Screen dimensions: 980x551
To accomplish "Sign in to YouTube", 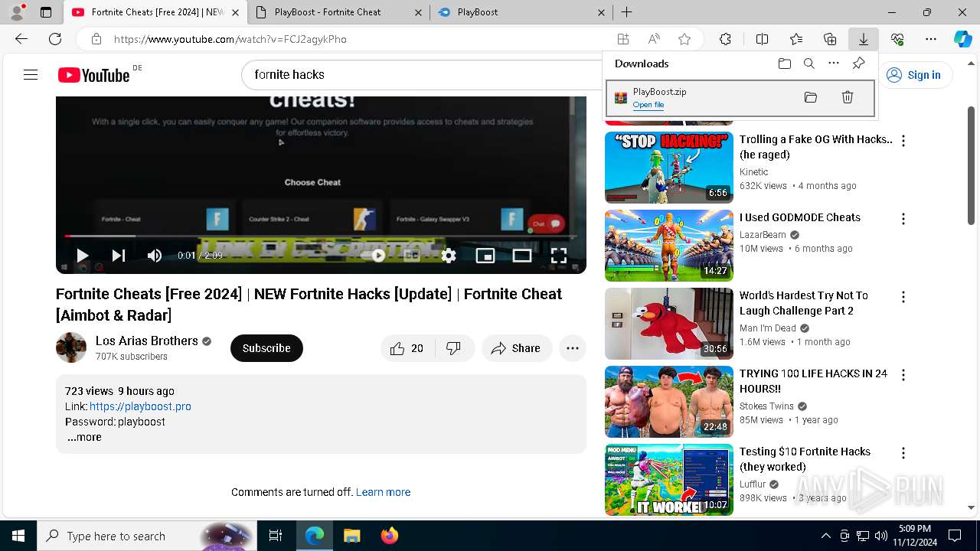I will point(914,74).
